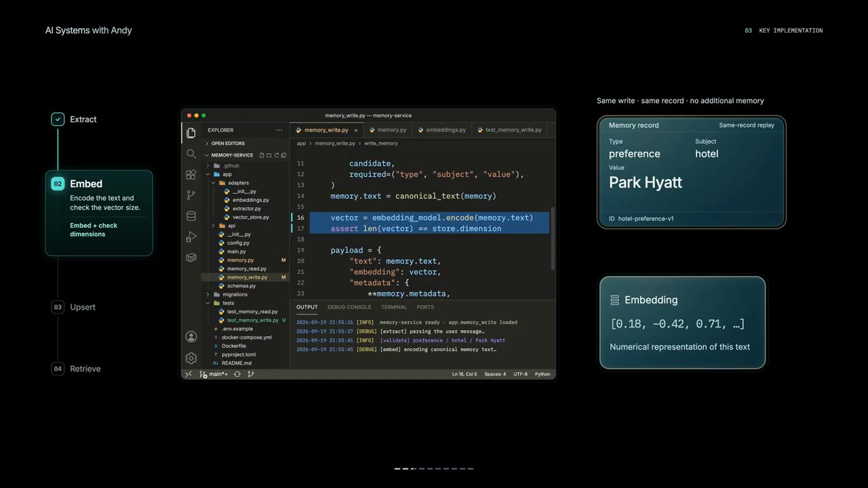Image resolution: width=868 pixels, height=488 pixels.
Task: Select the Retrieve step in the left stepper
Action: tap(77, 369)
